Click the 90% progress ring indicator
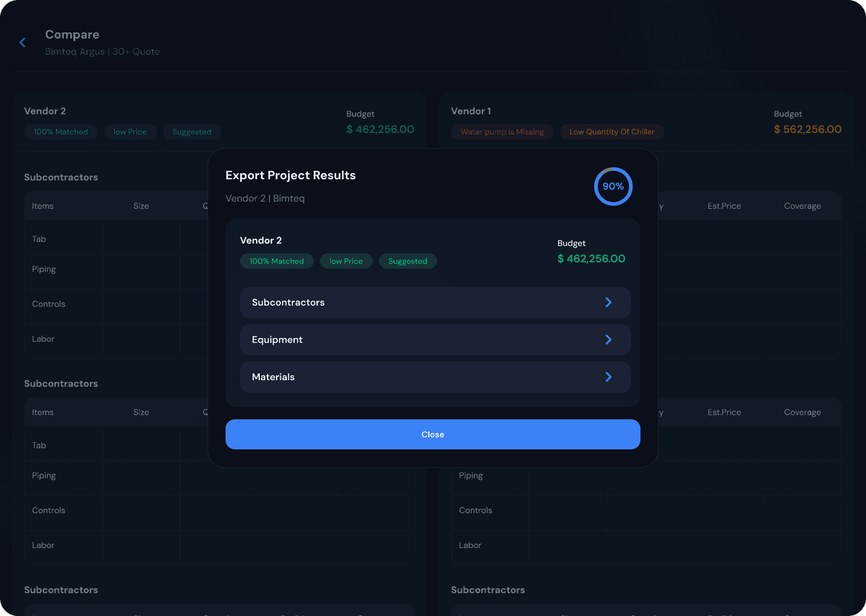This screenshot has height=616, width=866. point(613,186)
